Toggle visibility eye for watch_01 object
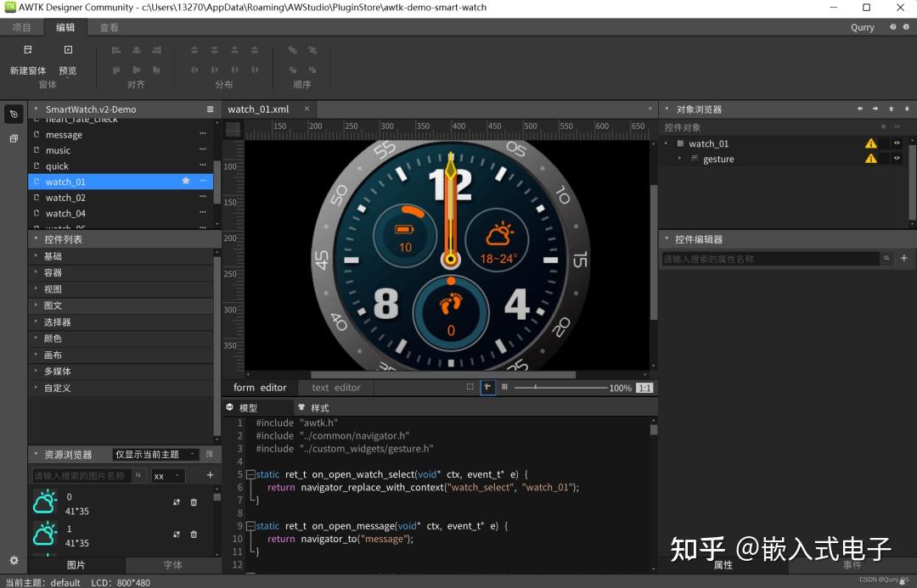This screenshot has height=588, width=917. 897,143
